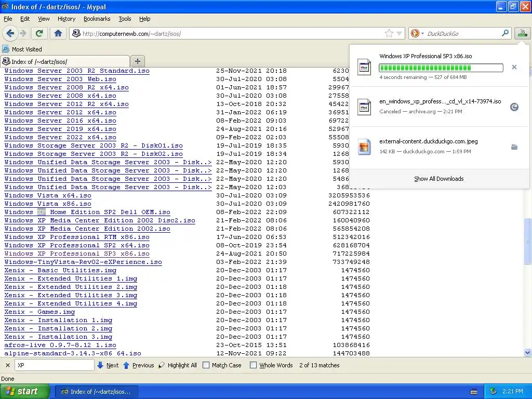Click the 2:21 PM system clock
Image resolution: width=532 pixels, height=399 pixels.
[x=513, y=392]
